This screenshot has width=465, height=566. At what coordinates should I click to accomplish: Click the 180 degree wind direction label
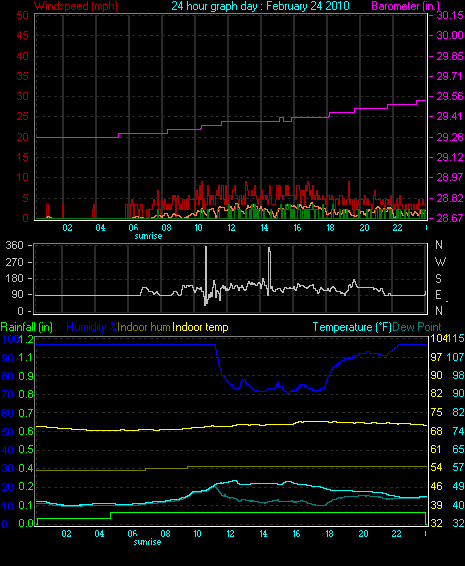(x=14, y=278)
